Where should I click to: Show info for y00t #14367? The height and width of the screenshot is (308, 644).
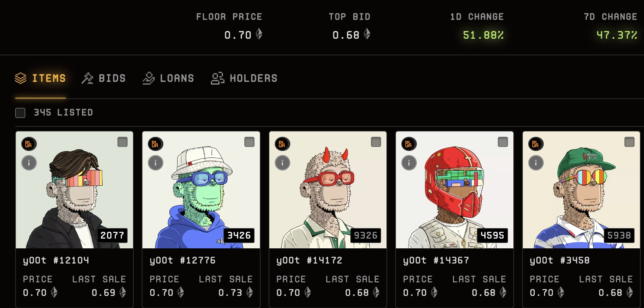coord(409,163)
